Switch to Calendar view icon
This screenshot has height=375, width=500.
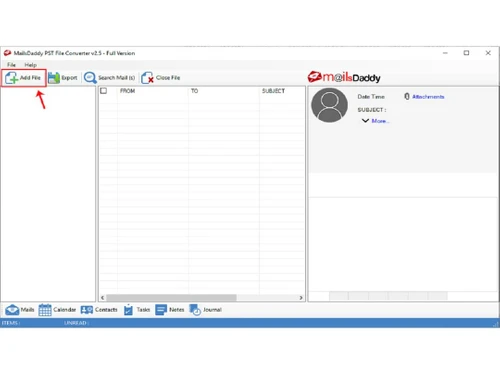coord(45,310)
